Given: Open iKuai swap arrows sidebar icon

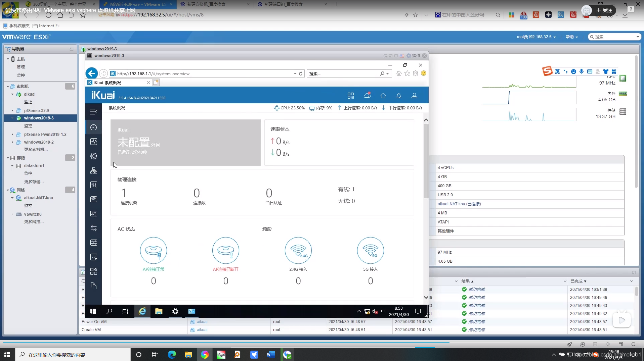Looking at the screenshot, I should pyautogui.click(x=94, y=228).
